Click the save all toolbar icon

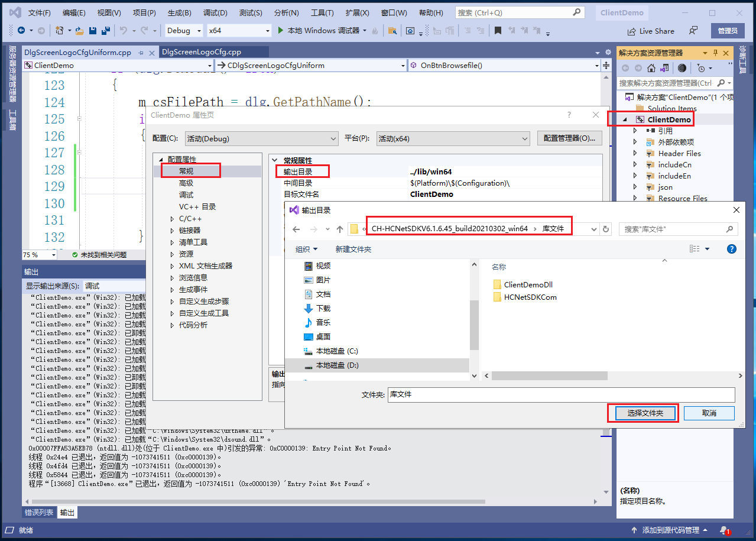coord(105,30)
